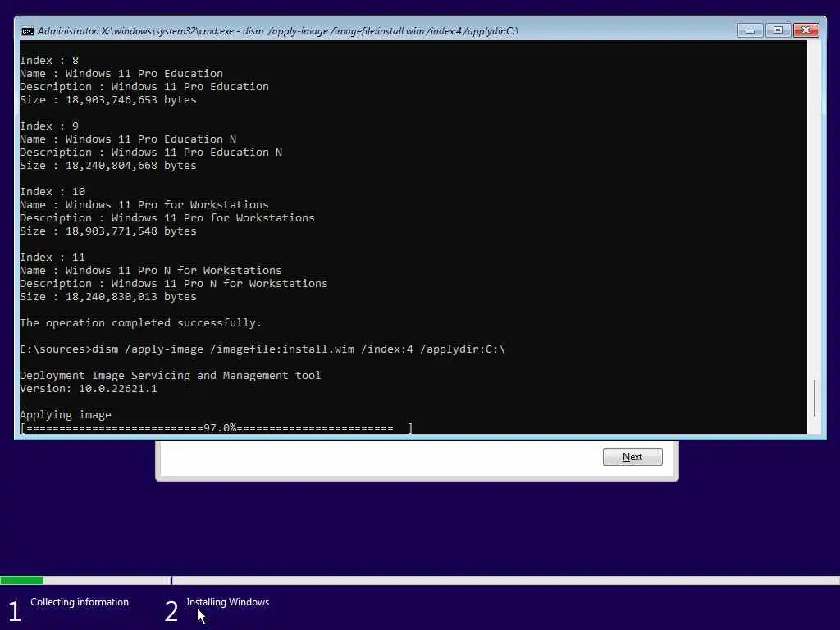Click 'Description : Windows 11 Pro for Workstations'
This screenshot has width=840, height=630.
[x=167, y=218]
